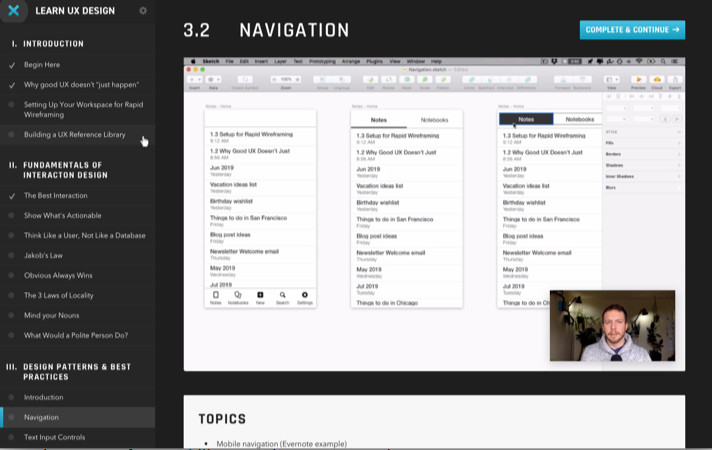Open 'Mind your Nouns' lesson

77,315
